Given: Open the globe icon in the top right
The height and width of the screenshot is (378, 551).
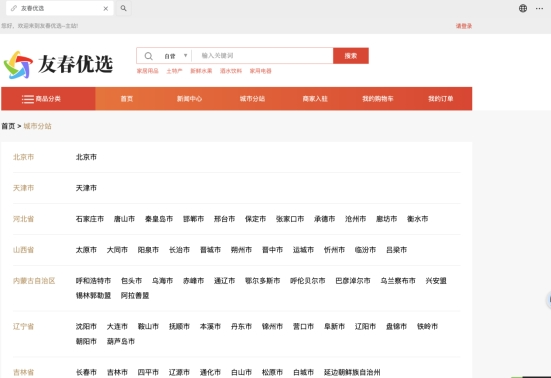Looking at the screenshot, I should pyautogui.click(x=523, y=8).
